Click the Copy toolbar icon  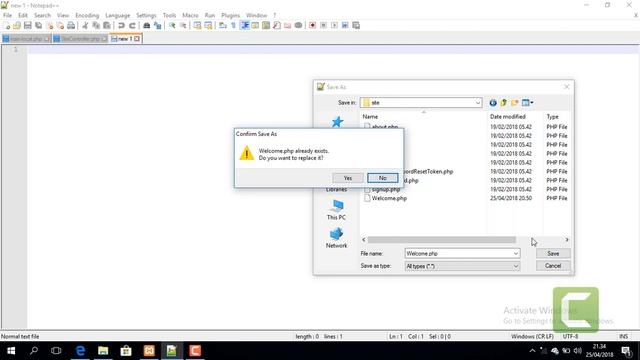pyautogui.click(x=96, y=25)
